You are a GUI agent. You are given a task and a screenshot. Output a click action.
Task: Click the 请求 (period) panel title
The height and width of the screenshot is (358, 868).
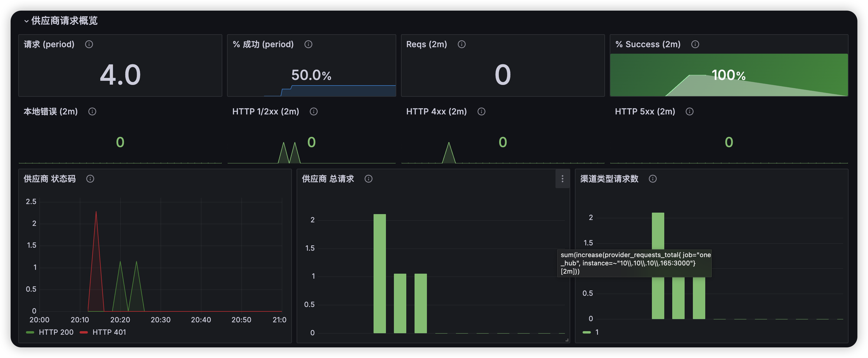click(49, 44)
